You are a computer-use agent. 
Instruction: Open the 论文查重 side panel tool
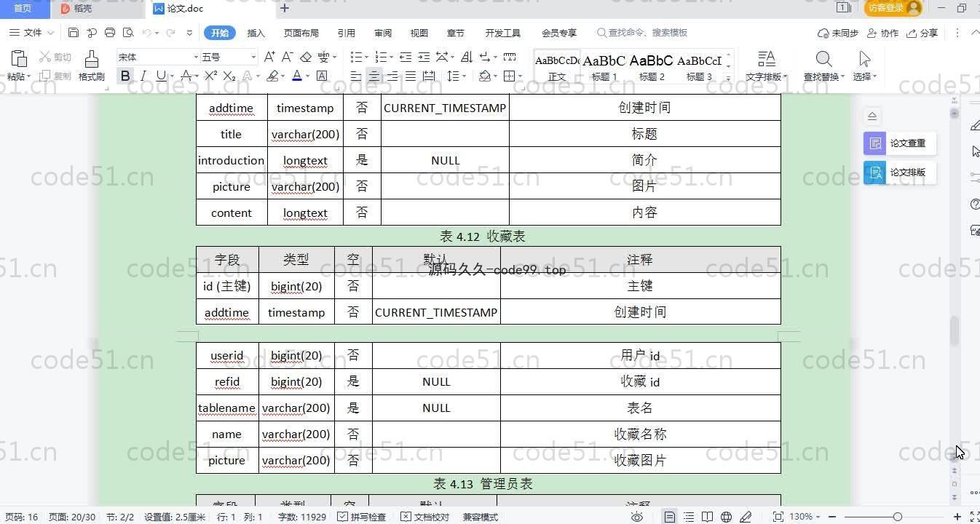900,143
